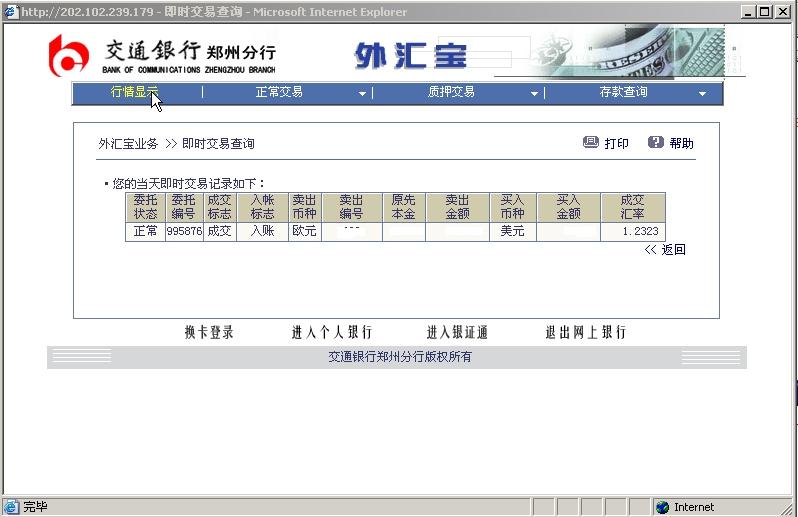Screen dimensions: 798x517
Task: Open the 存款查询 menu
Action: [623, 92]
